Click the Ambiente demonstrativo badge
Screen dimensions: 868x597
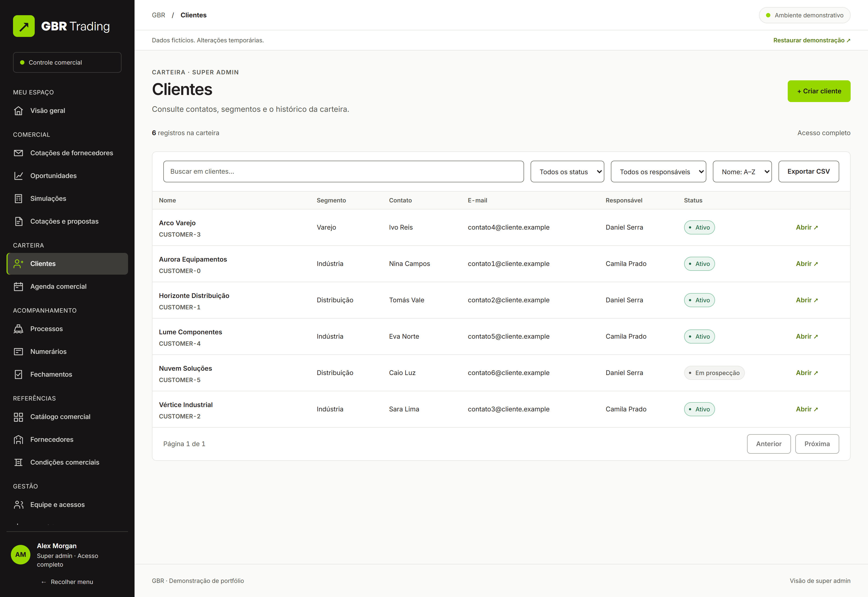tap(805, 15)
